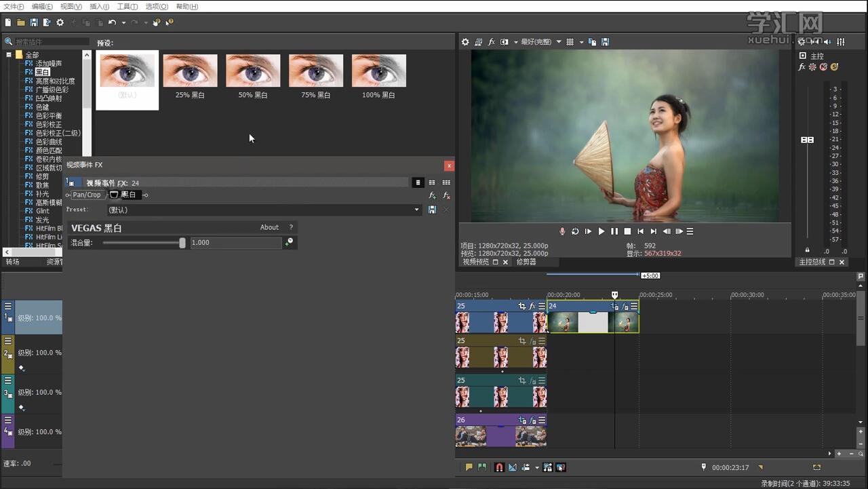Click the Play button in preview transport

point(601,231)
